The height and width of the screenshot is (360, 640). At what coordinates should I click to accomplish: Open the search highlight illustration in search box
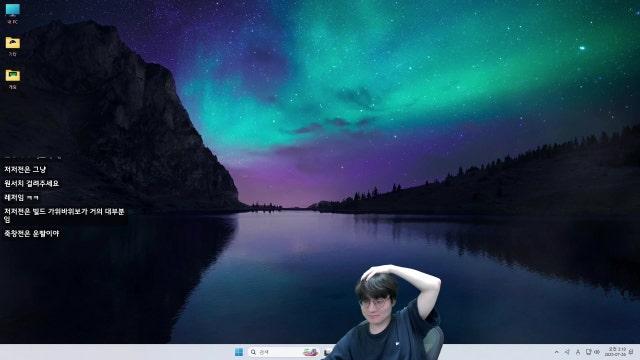310,352
